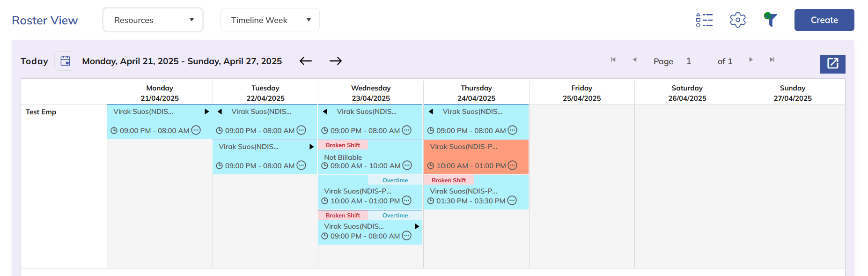The width and height of the screenshot is (868, 276).
Task: Jump to the first page
Action: click(613, 60)
